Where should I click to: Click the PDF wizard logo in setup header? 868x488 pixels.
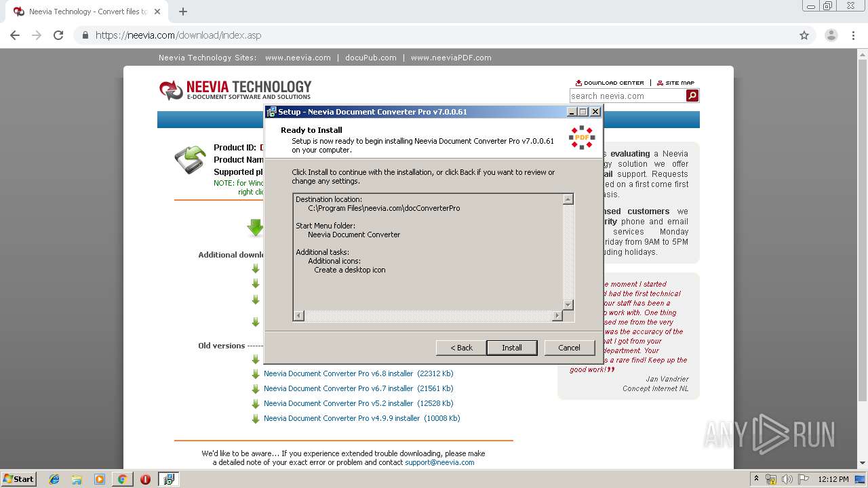(x=582, y=138)
